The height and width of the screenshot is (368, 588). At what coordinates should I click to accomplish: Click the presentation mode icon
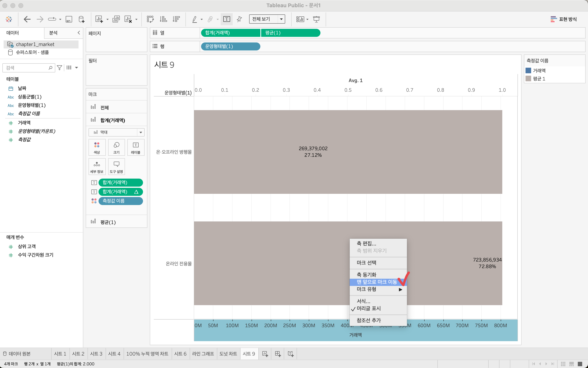316,19
